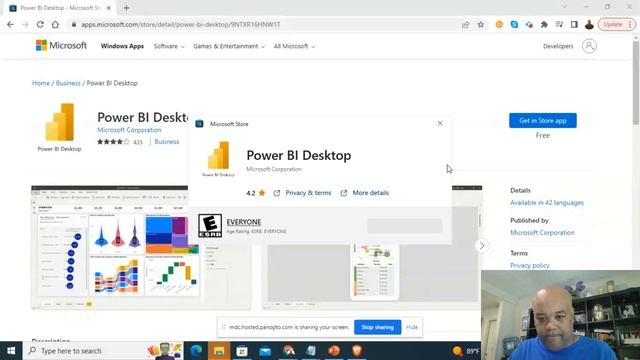
Task: Click the ESRB E rating icon
Action: [210, 226]
